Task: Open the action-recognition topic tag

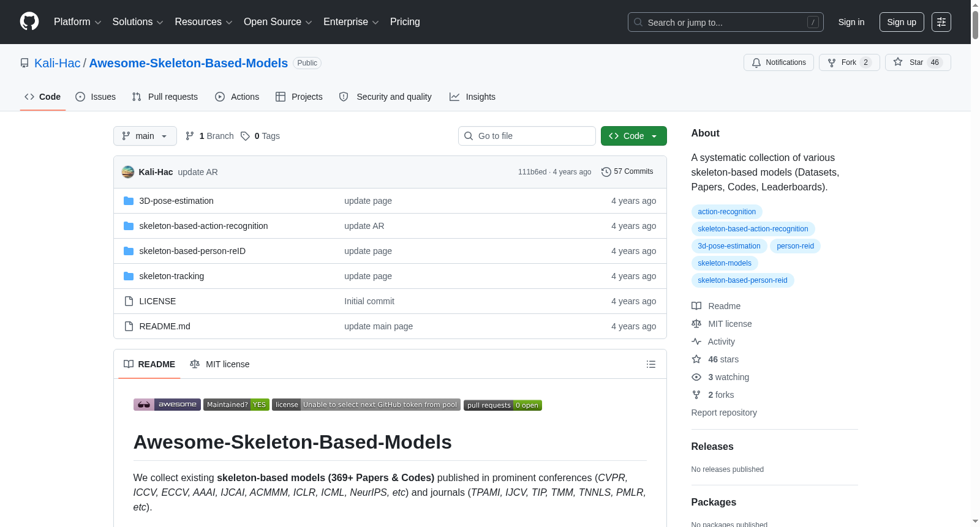Action: [x=727, y=212]
